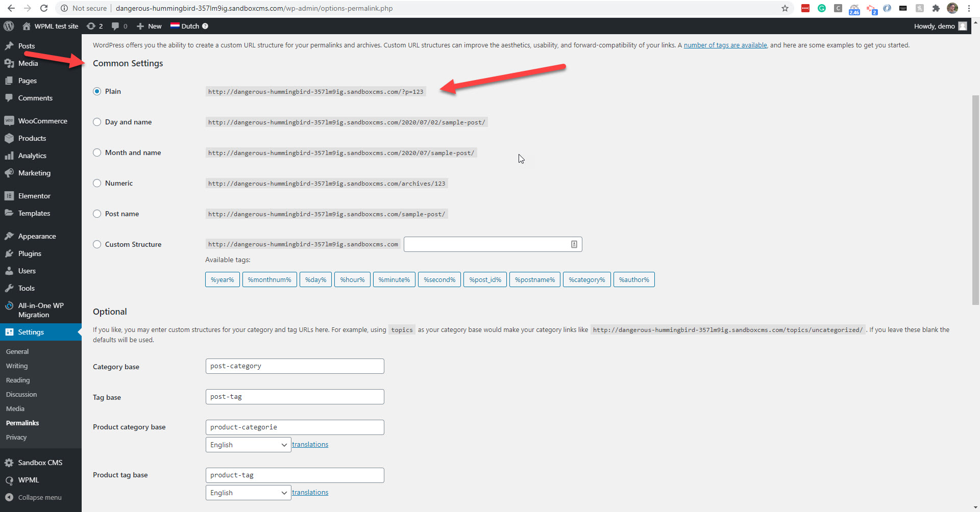This screenshot has height=512, width=980.
Task: Insert the %author% tag button
Action: pyautogui.click(x=634, y=279)
